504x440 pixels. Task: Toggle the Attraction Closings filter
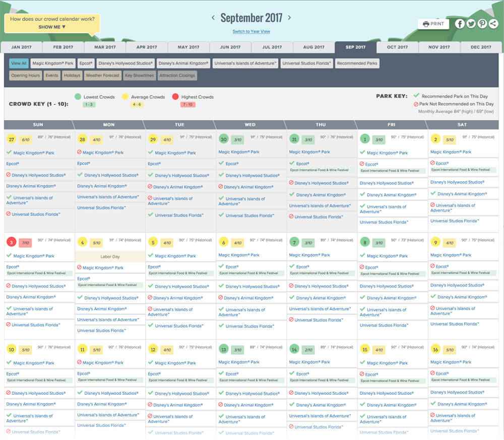(177, 76)
